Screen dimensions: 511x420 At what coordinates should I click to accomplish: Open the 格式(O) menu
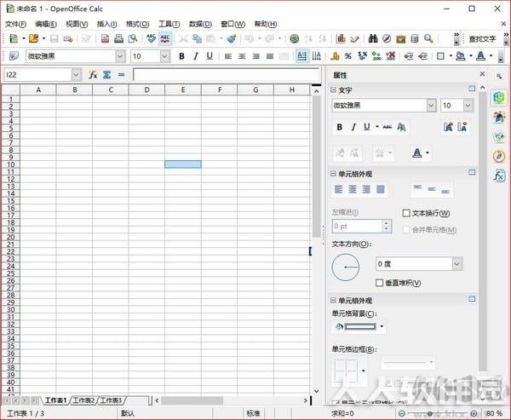coord(137,24)
